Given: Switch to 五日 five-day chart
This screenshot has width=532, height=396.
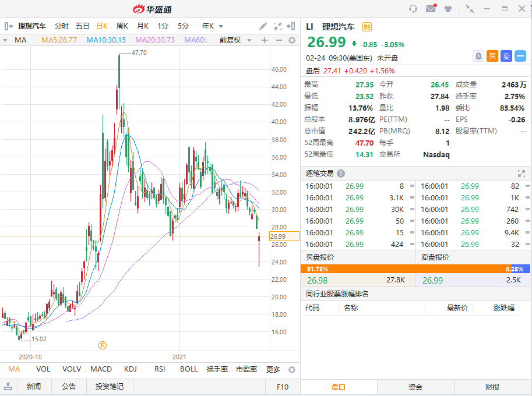Looking at the screenshot, I should tap(82, 26).
